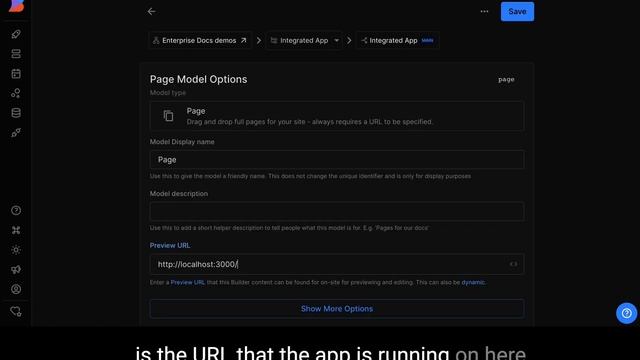This screenshot has width=640, height=360.
Task: Save the page model
Action: point(517,11)
